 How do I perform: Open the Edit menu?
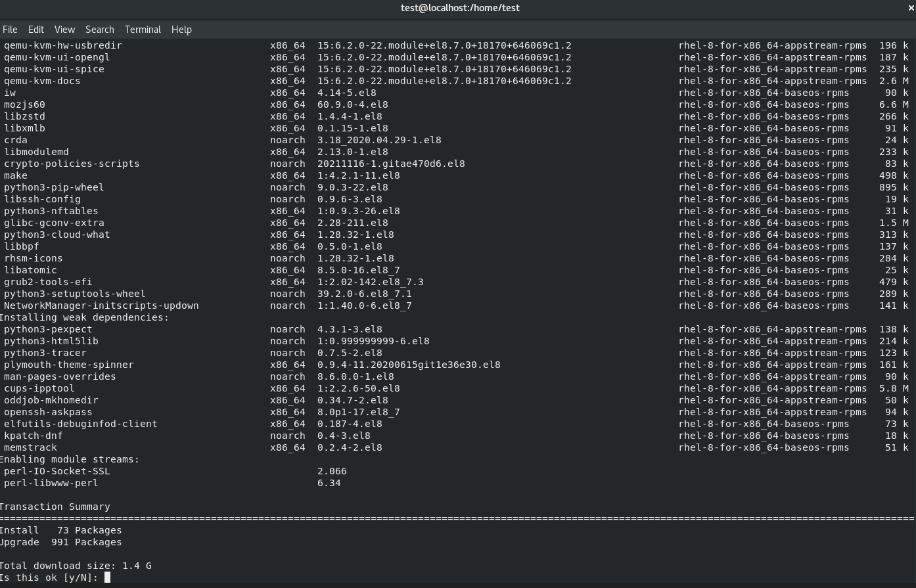pos(36,30)
